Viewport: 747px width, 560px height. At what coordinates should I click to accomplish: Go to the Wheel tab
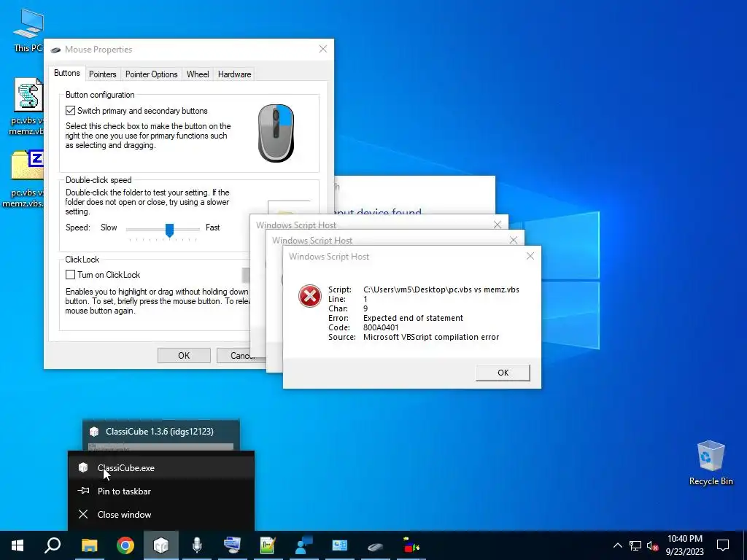pyautogui.click(x=198, y=74)
